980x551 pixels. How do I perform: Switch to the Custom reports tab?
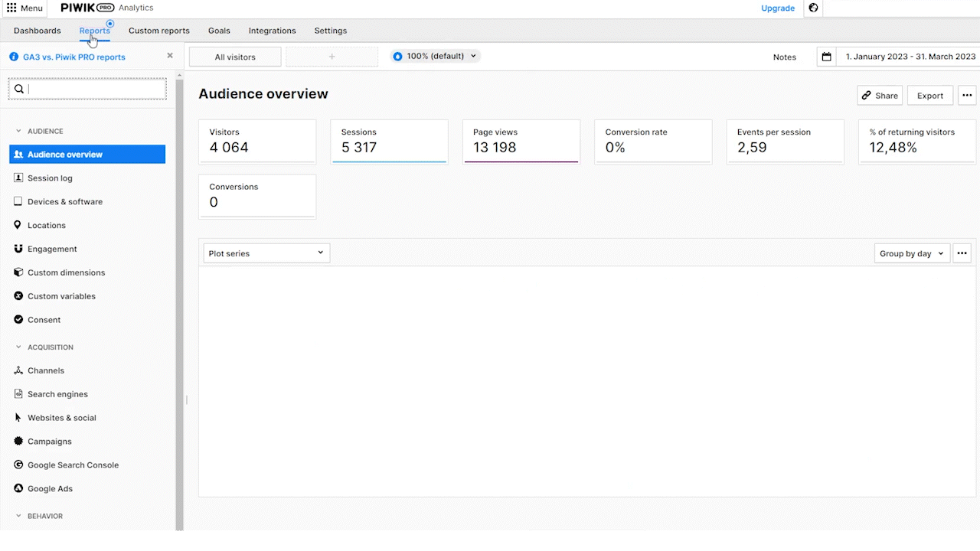(158, 31)
